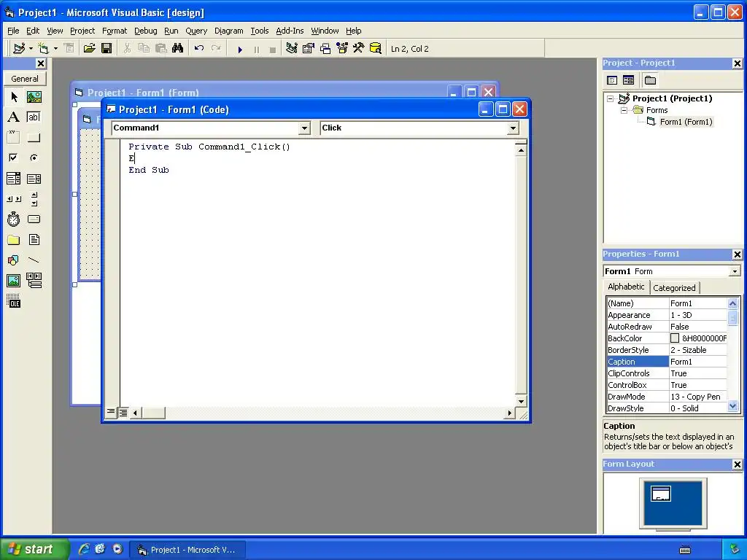Click the Project1 taskbar button
The width and height of the screenshot is (747, 560).
tap(187, 550)
